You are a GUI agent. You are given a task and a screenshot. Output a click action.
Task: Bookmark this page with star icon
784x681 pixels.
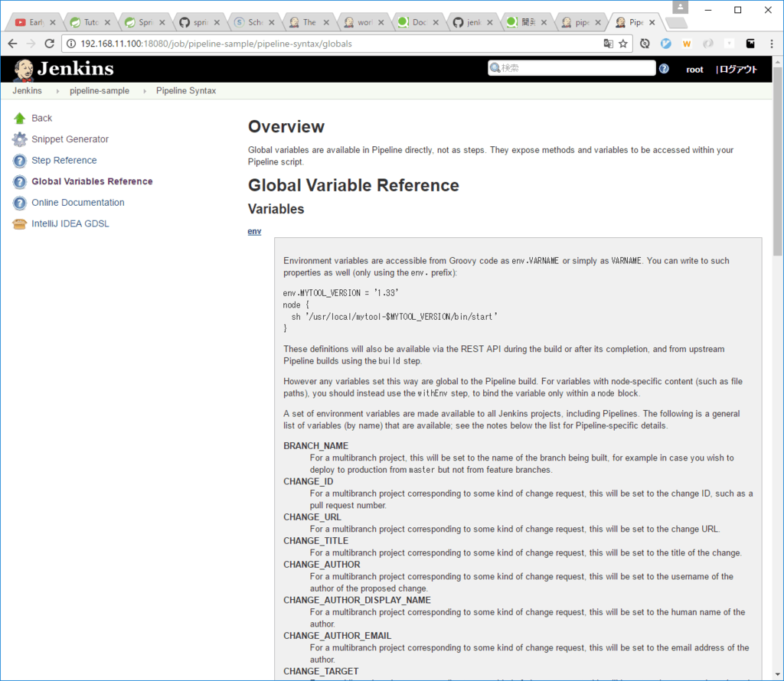coord(623,44)
